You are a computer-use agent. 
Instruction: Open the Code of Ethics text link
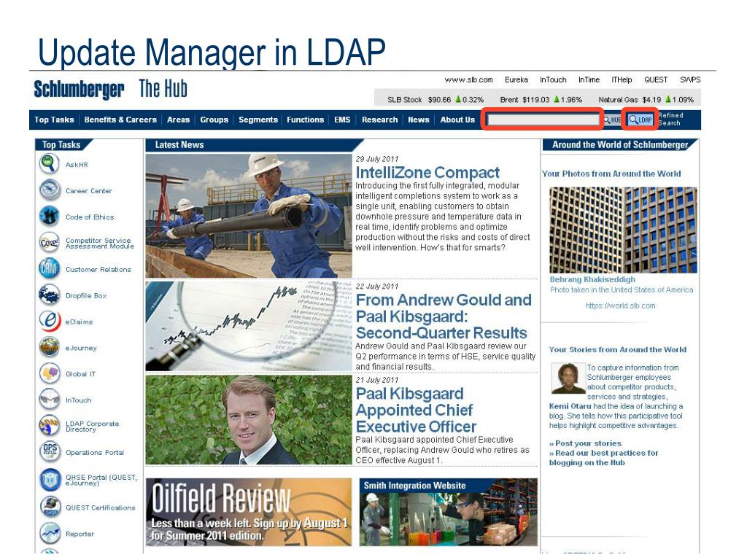(90, 217)
